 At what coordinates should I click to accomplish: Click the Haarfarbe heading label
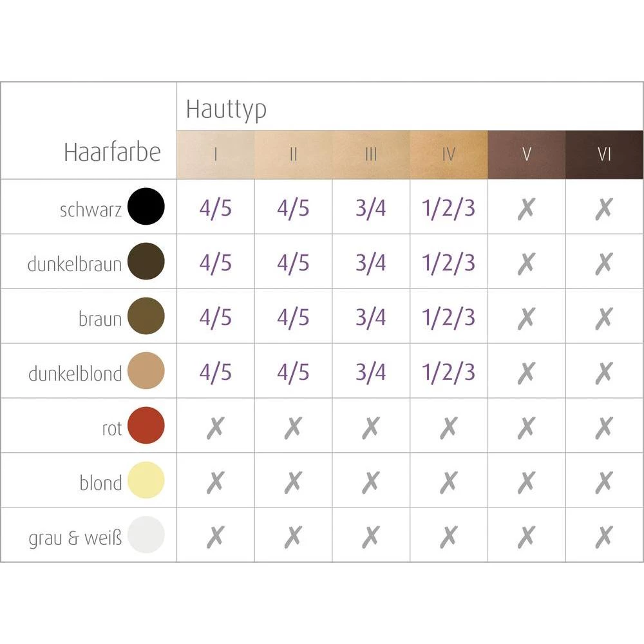[x=112, y=153]
